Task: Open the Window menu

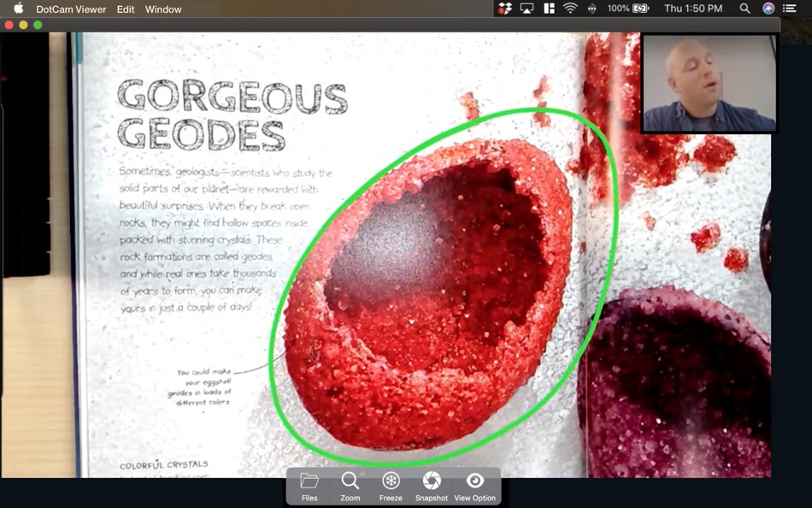Action: point(163,9)
